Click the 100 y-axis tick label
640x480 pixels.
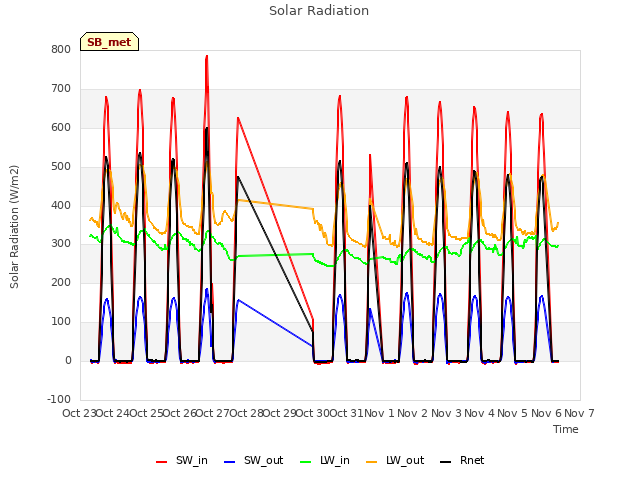click(61, 322)
